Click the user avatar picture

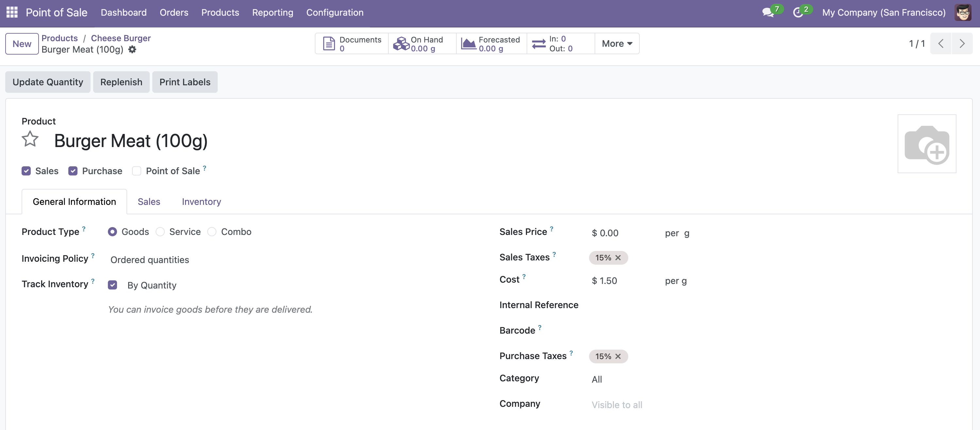tap(963, 12)
